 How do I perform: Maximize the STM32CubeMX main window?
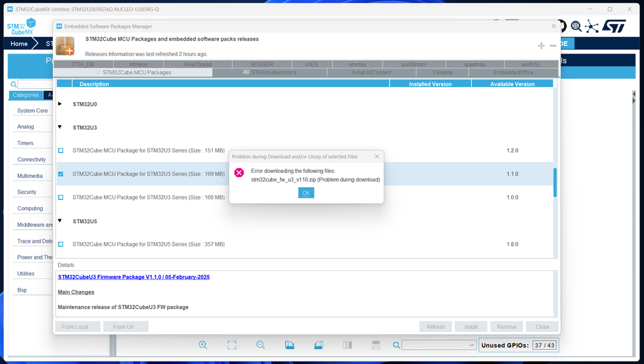point(610,9)
